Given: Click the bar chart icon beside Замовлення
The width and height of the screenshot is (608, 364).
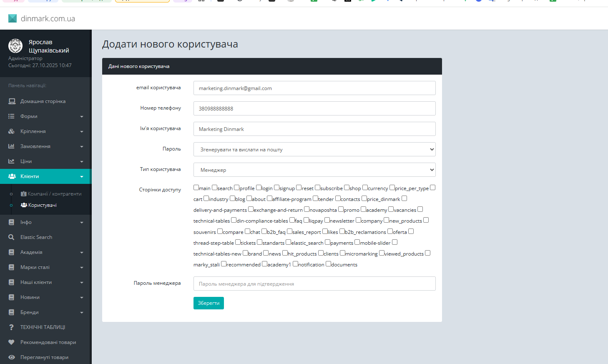Looking at the screenshot, I should tap(11, 146).
